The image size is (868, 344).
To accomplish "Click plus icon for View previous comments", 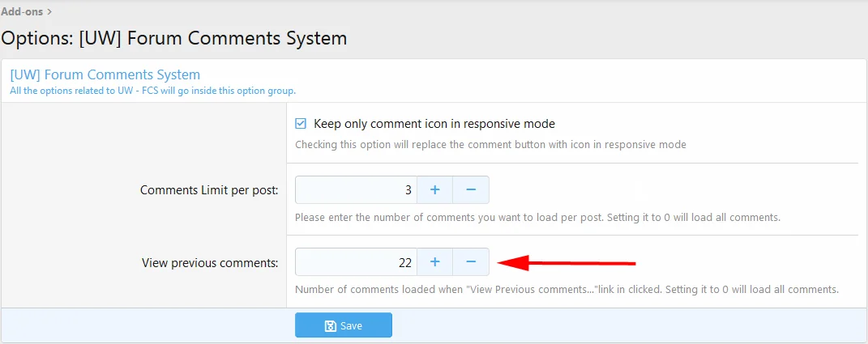I will coord(434,261).
